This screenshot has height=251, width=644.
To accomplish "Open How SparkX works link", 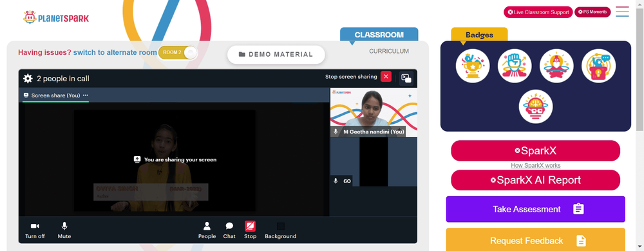I will (x=536, y=165).
